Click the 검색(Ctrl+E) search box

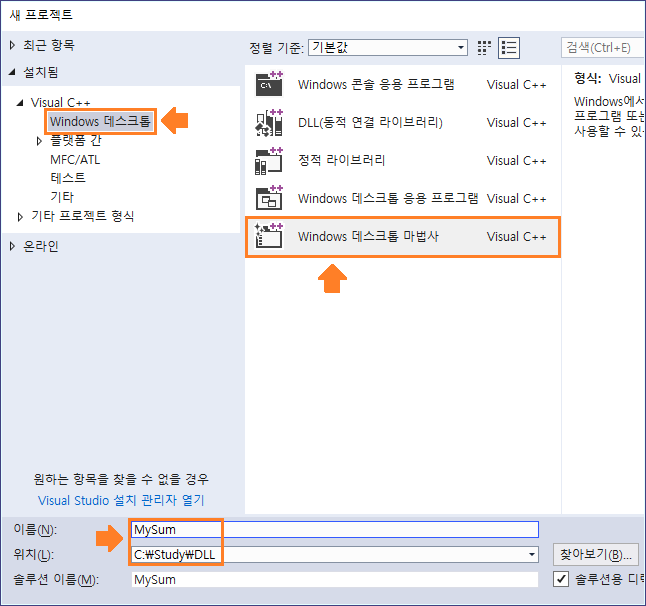[603, 48]
